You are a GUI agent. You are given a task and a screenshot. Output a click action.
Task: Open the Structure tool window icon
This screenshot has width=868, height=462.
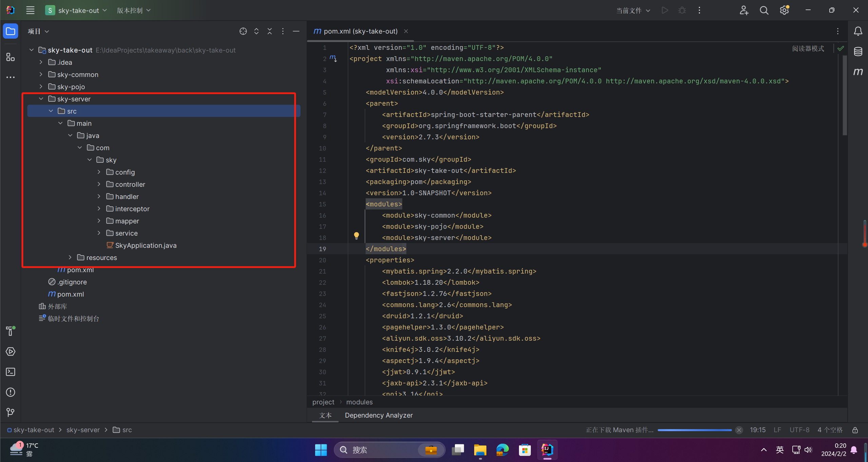click(x=11, y=57)
